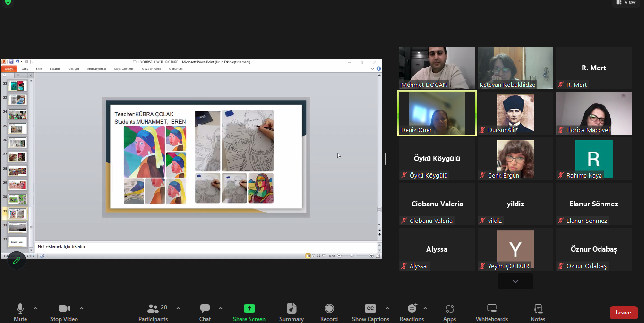Select slide 28 thumbnail
The image size is (644, 323).
click(x=17, y=171)
